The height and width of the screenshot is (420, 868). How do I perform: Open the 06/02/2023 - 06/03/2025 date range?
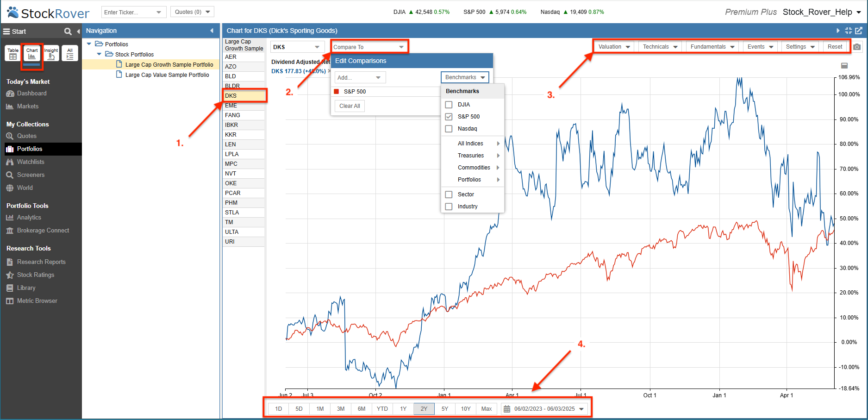pyautogui.click(x=545, y=409)
